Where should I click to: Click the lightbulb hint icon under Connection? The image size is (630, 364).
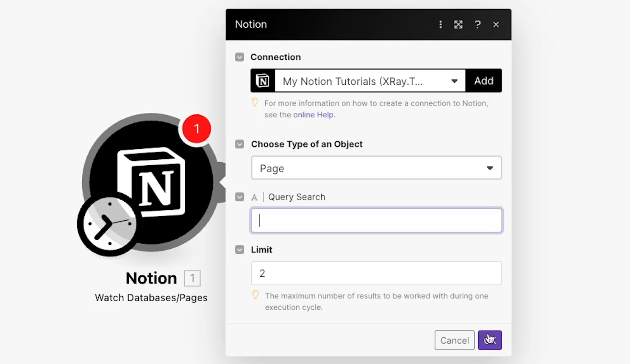(255, 102)
